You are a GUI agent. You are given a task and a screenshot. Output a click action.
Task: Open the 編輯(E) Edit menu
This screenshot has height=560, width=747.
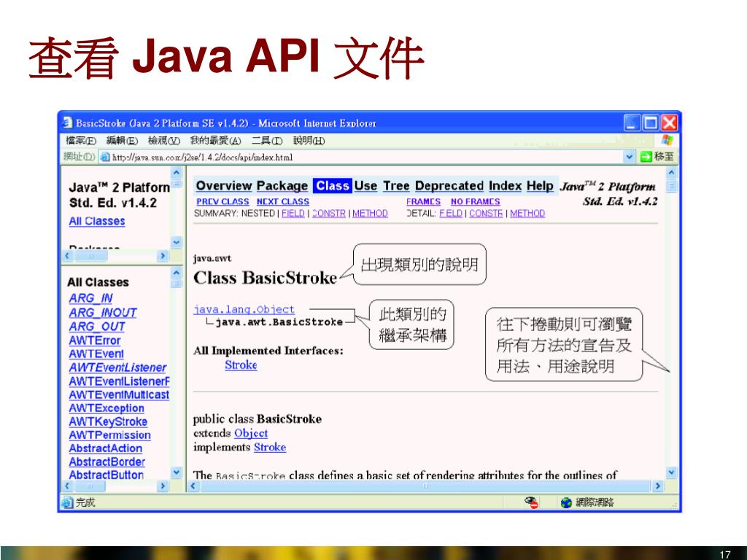[x=122, y=141]
